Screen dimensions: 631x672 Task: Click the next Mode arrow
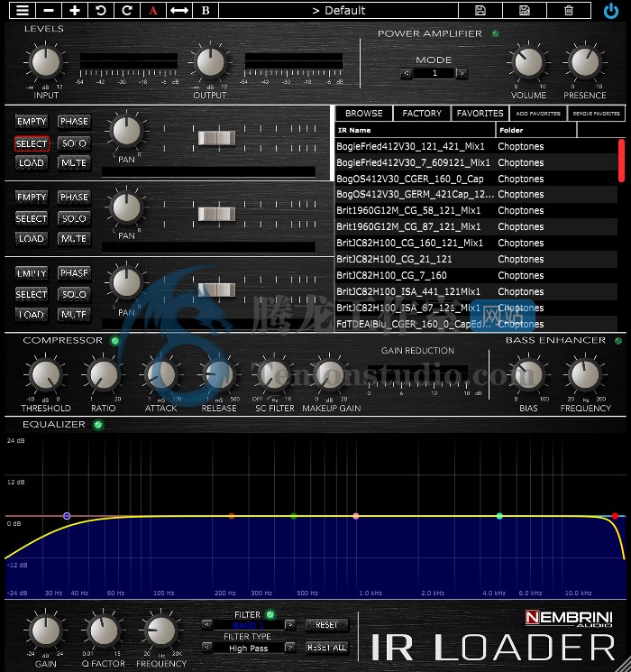[462, 73]
